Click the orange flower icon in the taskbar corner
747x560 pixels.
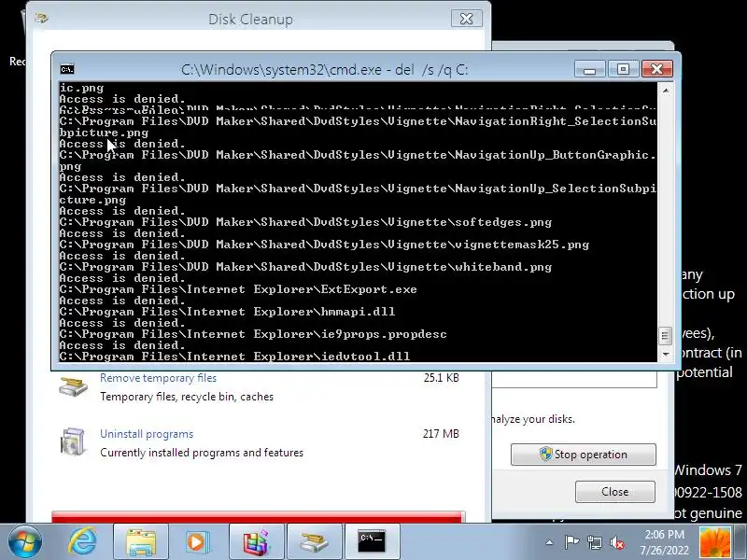click(715, 542)
